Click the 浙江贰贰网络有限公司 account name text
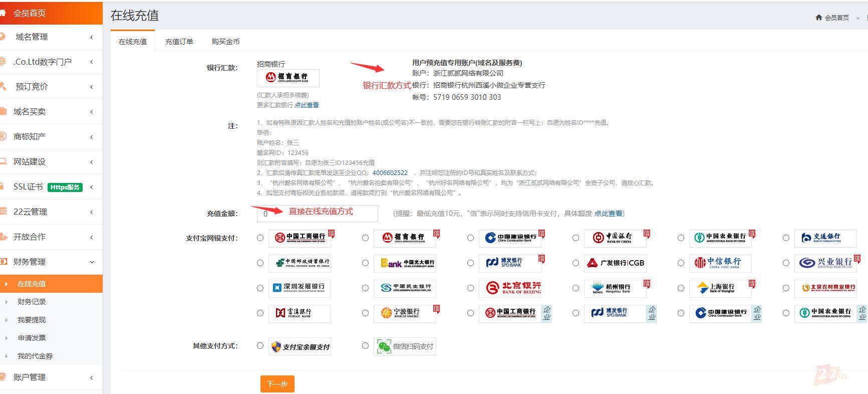 (x=468, y=73)
